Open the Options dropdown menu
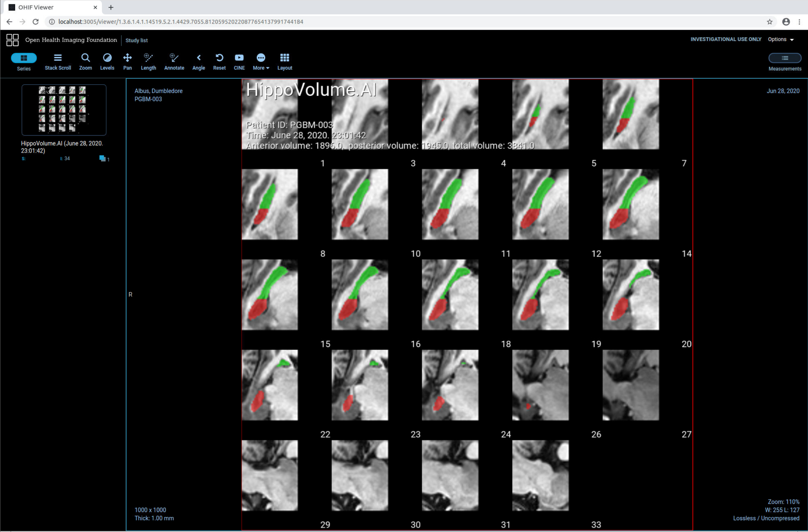808x532 pixels. tap(780, 39)
